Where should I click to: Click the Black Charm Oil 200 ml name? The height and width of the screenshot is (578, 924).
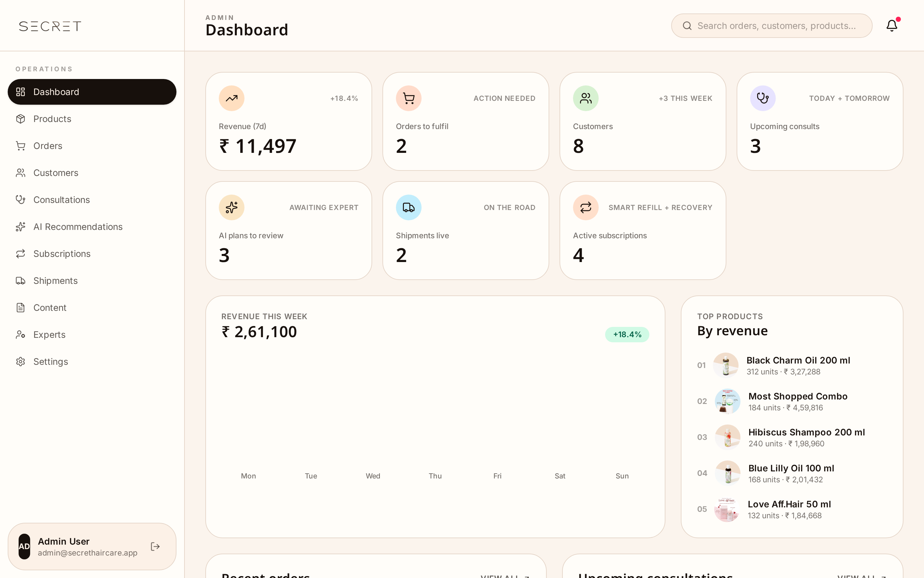pyautogui.click(x=798, y=360)
